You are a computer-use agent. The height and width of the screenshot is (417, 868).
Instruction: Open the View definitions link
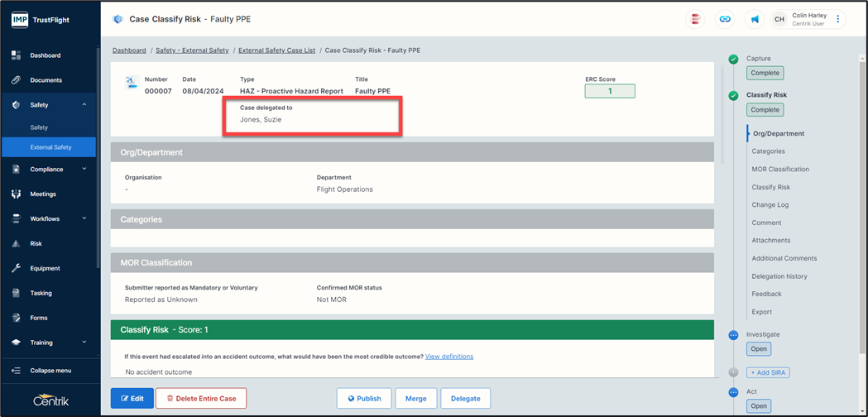tap(449, 357)
